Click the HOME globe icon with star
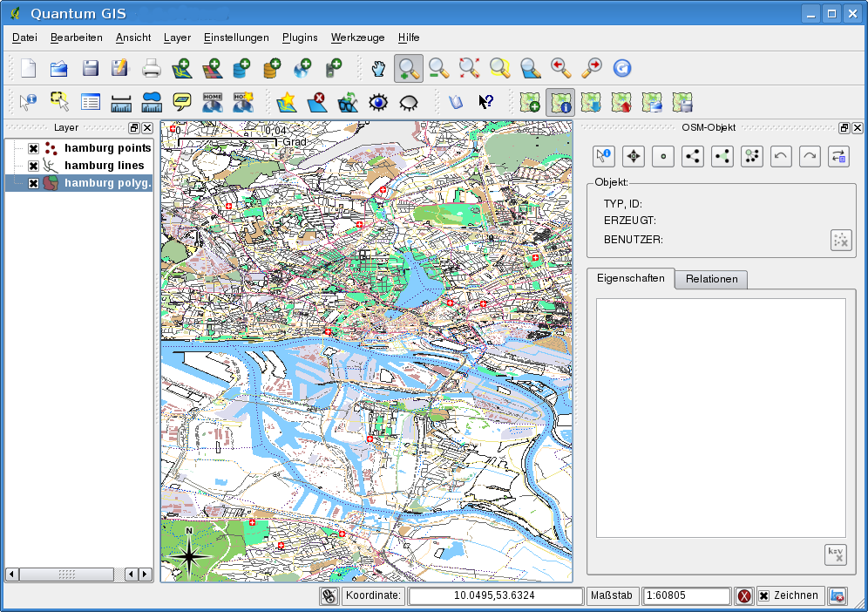Screen dimensions: 868x612 243,102
